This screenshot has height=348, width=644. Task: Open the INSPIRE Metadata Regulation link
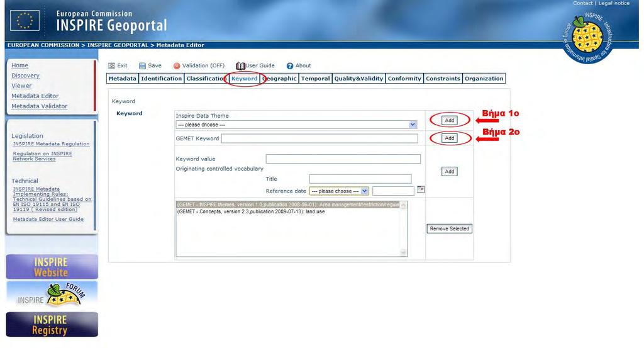51,144
